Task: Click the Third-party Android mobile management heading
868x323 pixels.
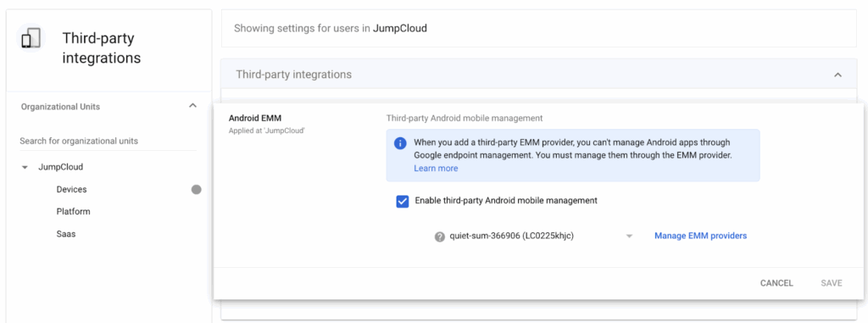Action: tap(464, 118)
